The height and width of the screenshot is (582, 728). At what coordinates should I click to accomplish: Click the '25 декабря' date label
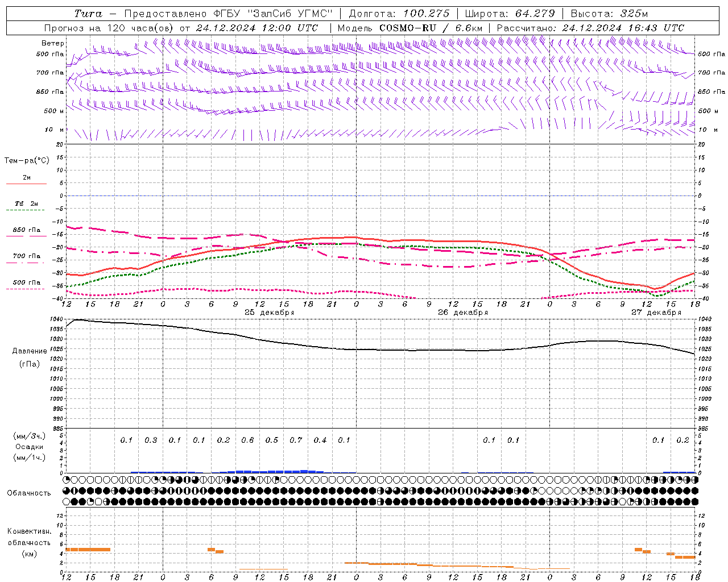coord(269,313)
